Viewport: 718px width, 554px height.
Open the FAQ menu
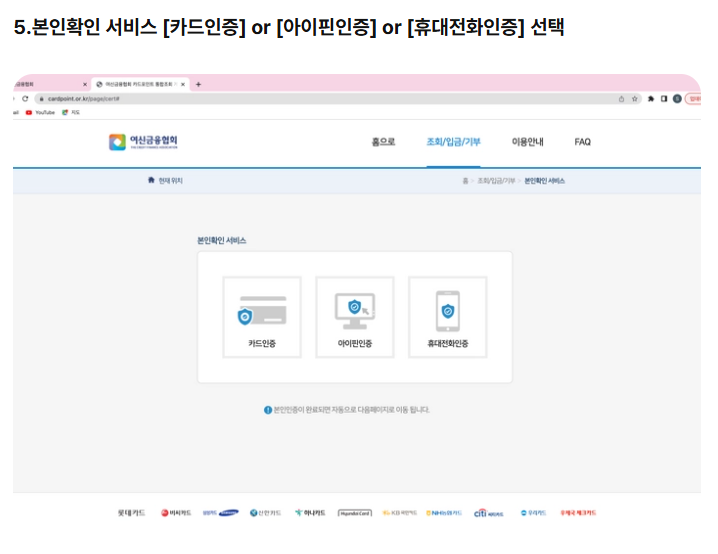point(582,142)
